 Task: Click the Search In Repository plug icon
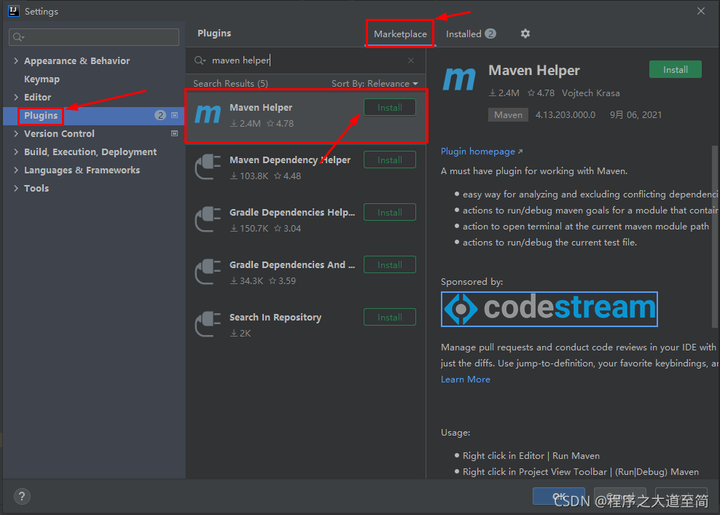208,324
